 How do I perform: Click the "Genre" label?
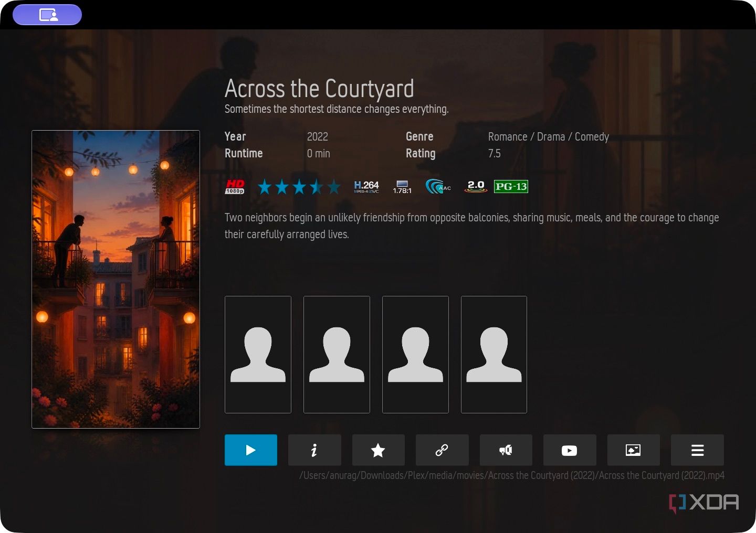pos(419,137)
